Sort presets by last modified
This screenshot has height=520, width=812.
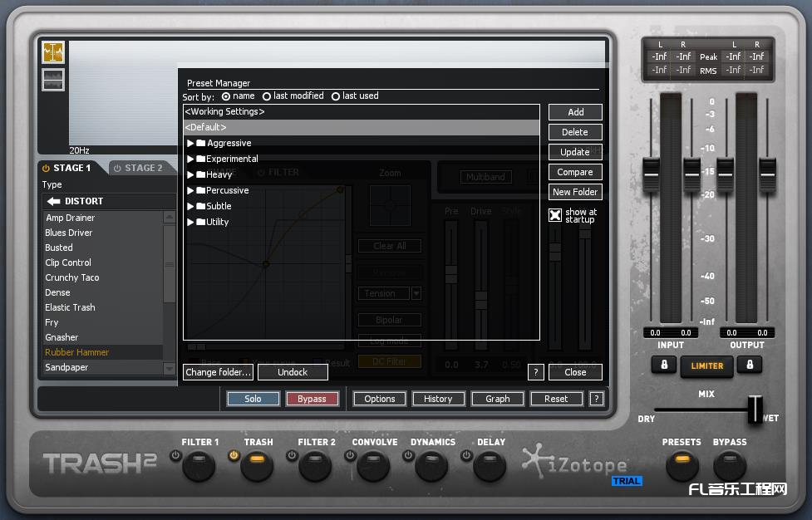(x=268, y=96)
